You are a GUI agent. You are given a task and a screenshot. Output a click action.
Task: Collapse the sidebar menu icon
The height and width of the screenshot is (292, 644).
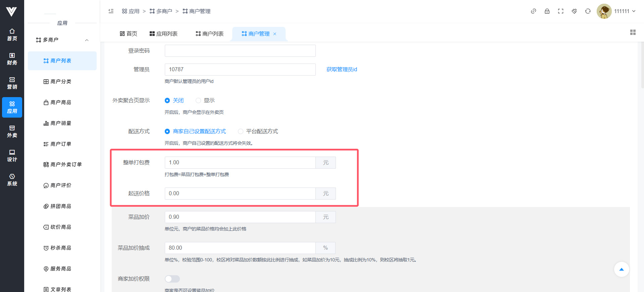click(111, 11)
